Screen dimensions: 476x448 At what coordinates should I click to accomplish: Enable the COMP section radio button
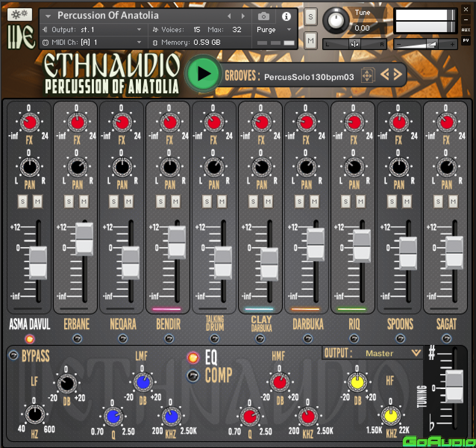(193, 376)
